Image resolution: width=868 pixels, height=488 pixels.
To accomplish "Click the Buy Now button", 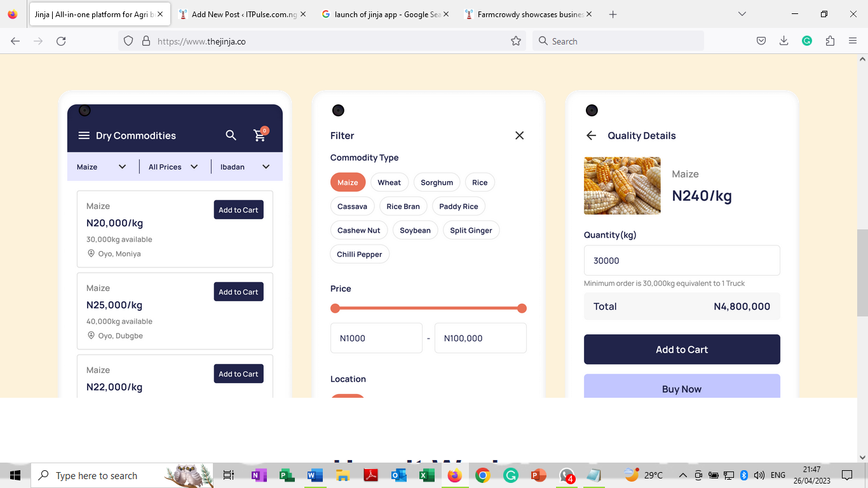I will point(681,388).
